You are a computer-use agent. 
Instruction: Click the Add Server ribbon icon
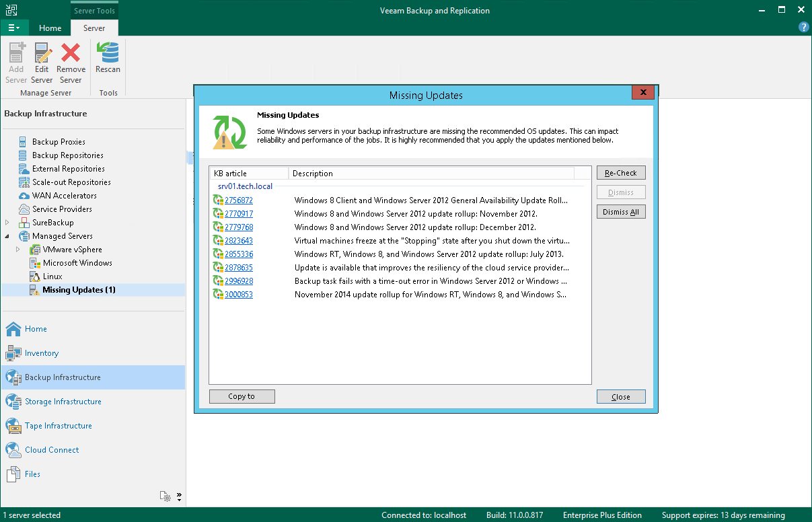click(x=16, y=53)
